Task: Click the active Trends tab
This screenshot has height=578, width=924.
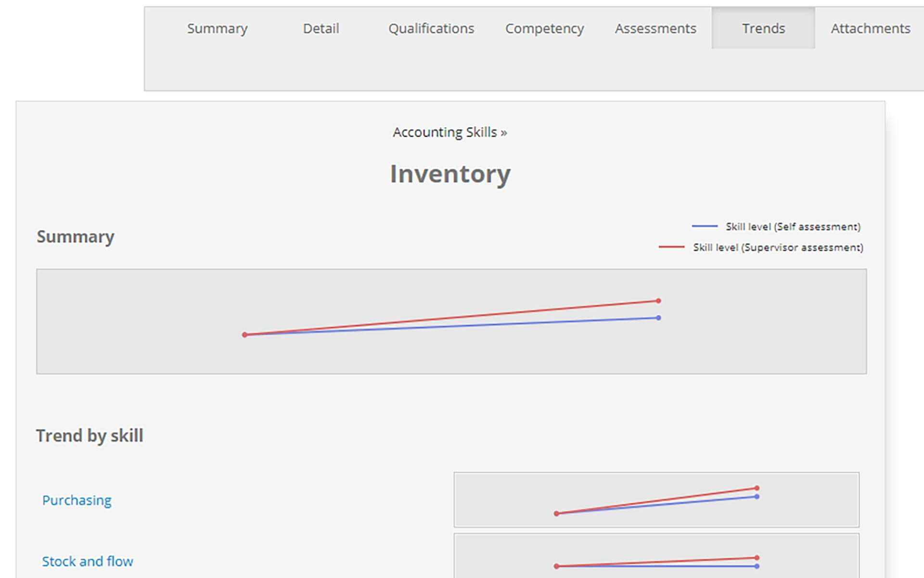Action: pyautogui.click(x=763, y=28)
